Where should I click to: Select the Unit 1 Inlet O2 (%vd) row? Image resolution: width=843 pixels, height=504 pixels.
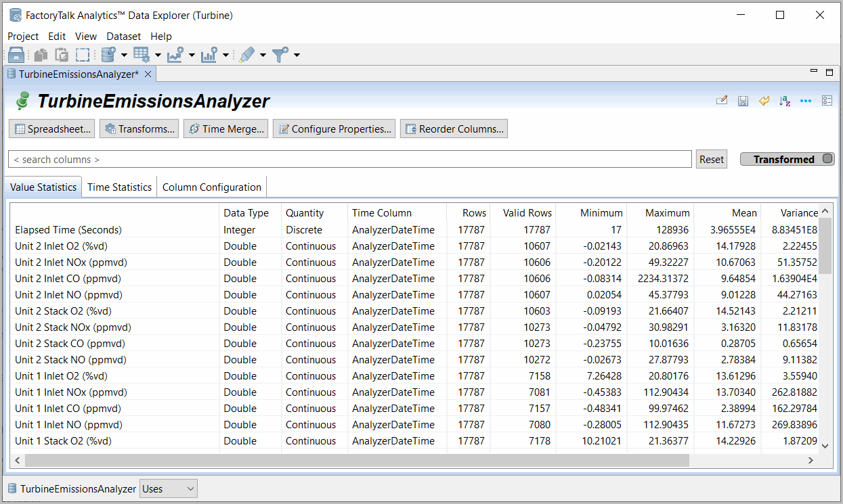[x=414, y=376]
